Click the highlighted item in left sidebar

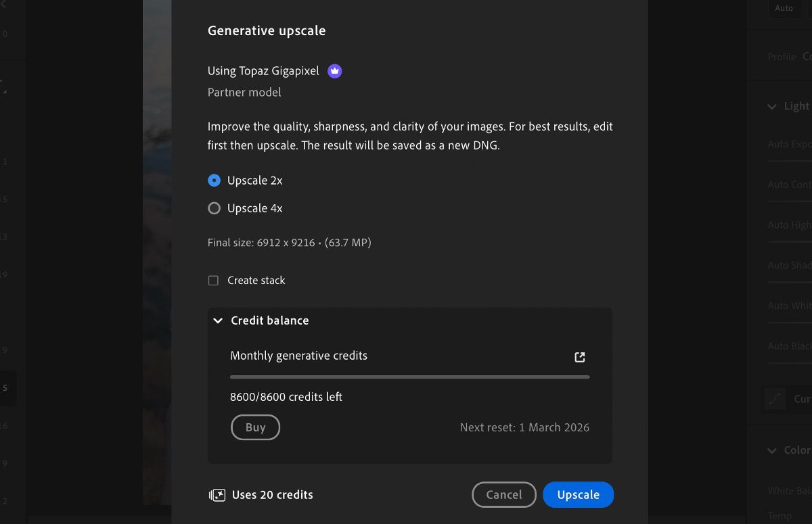click(8, 388)
